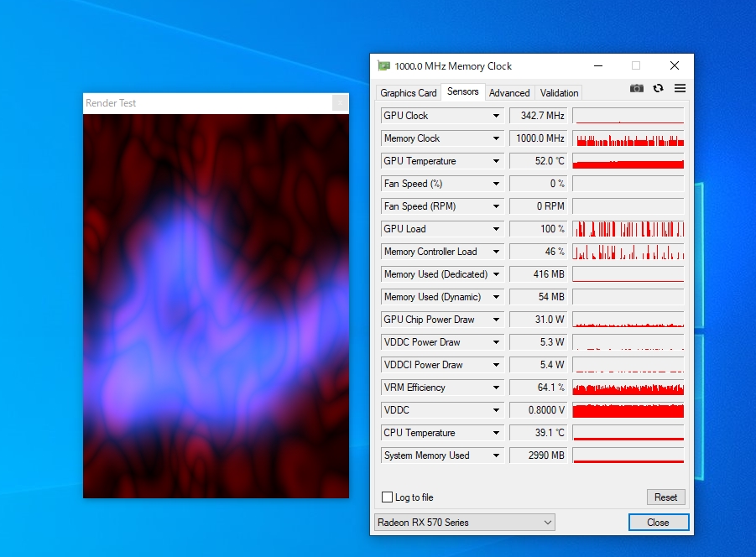Image resolution: width=756 pixels, height=557 pixels.
Task: Click the Memory Controller Load graph
Action: 628,252
